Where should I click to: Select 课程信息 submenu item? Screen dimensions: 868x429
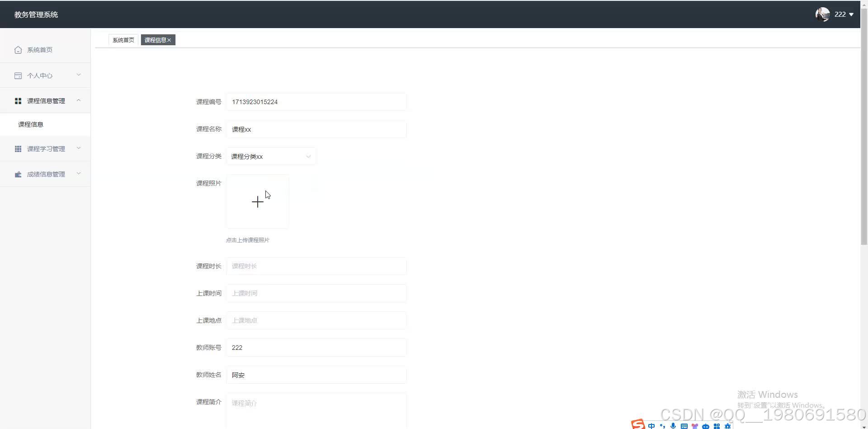45,124
